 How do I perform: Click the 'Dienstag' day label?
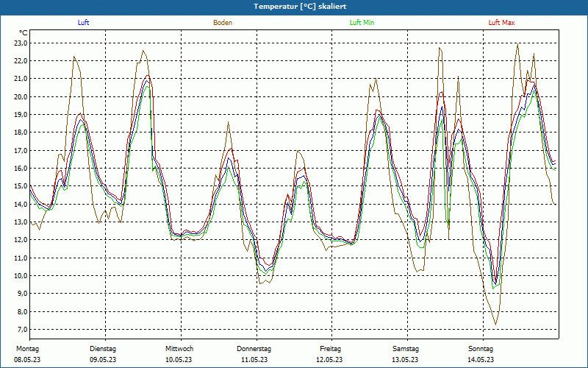[103, 349]
